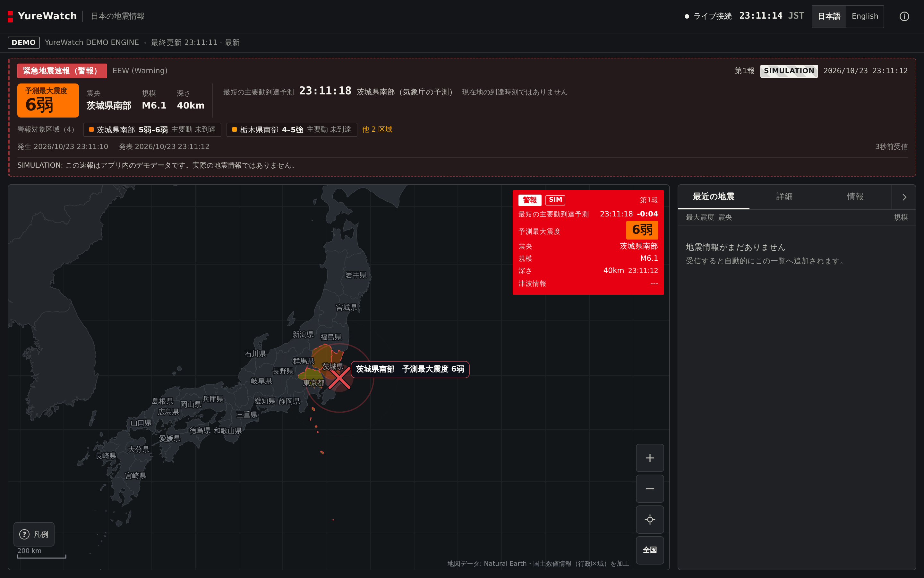The height and width of the screenshot is (578, 924).
Task: Click the 23:11:14 JST clock
Action: pyautogui.click(x=771, y=16)
